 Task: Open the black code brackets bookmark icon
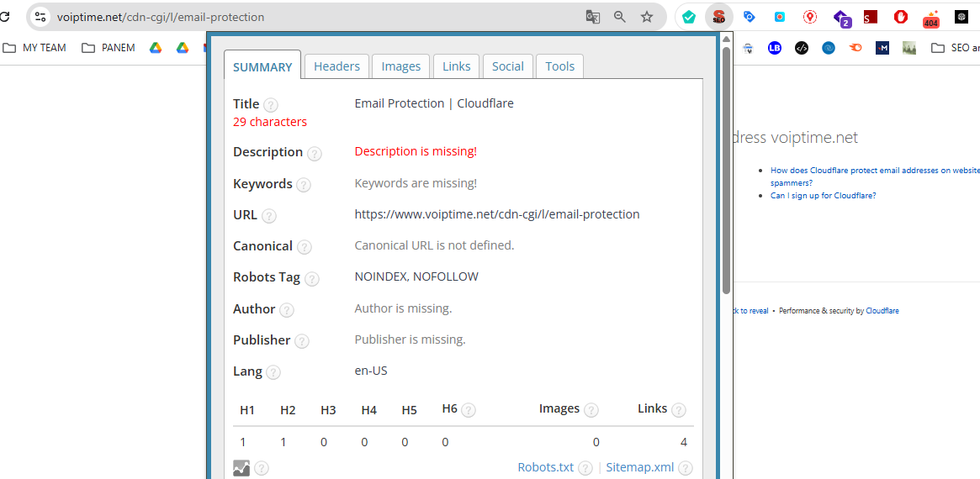pyautogui.click(x=802, y=47)
